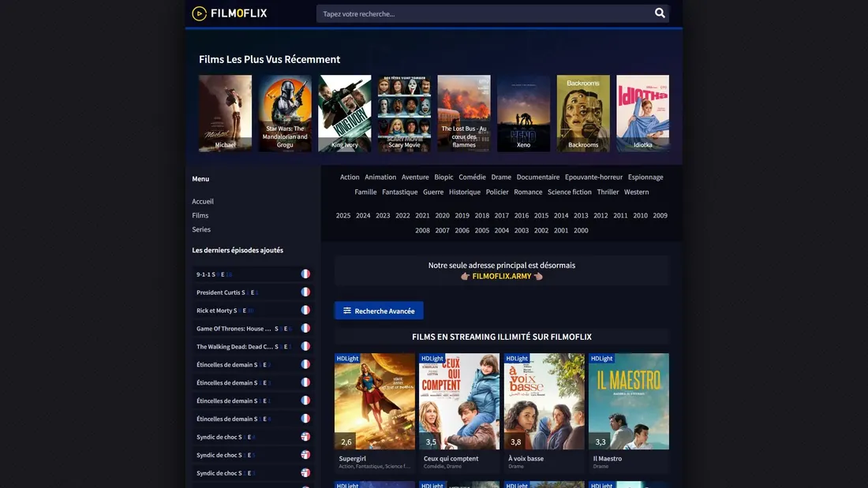Open the Epouvante-horreur genre
Viewport: 868px width, 488px height.
593,177
